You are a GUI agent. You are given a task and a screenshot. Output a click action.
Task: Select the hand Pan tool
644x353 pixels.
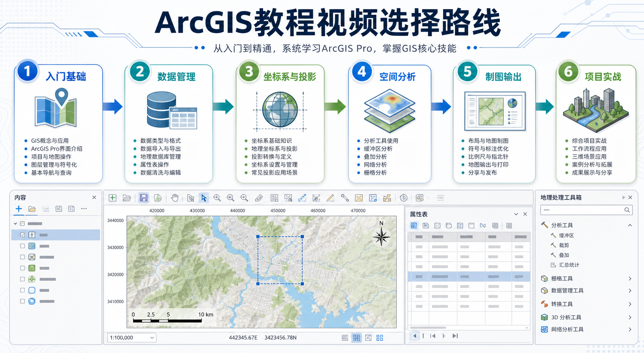tap(175, 198)
